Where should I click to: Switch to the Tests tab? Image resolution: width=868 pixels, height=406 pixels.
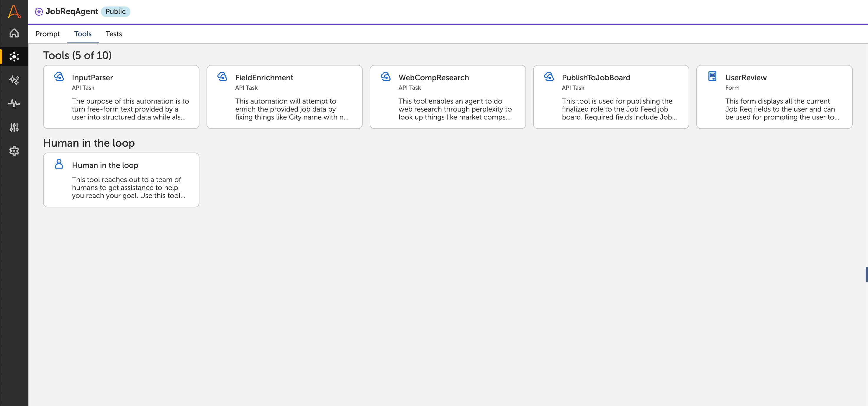114,34
